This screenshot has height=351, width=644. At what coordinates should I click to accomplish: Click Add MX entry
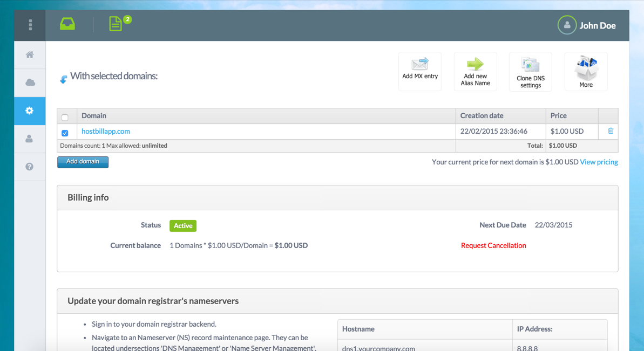coord(420,71)
